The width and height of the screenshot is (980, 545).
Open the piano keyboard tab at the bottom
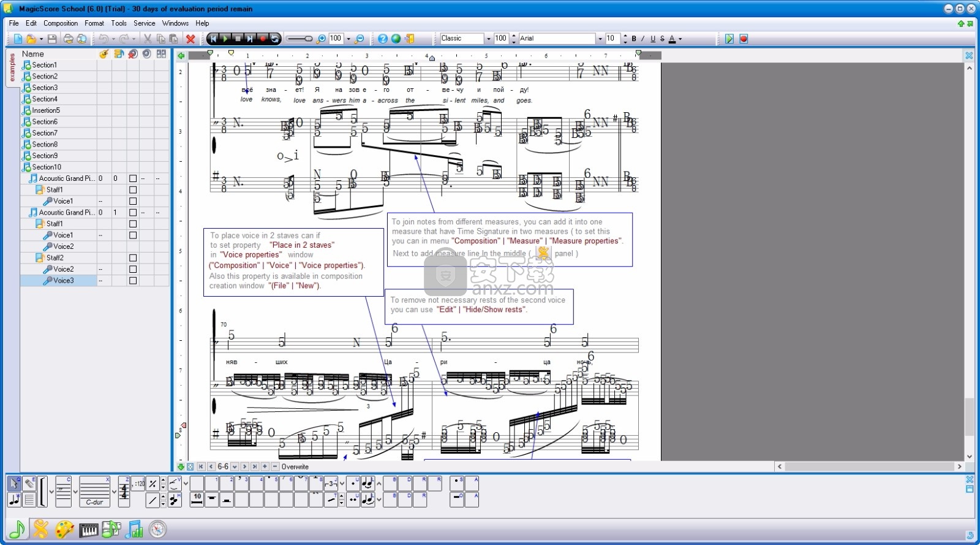[89, 529]
